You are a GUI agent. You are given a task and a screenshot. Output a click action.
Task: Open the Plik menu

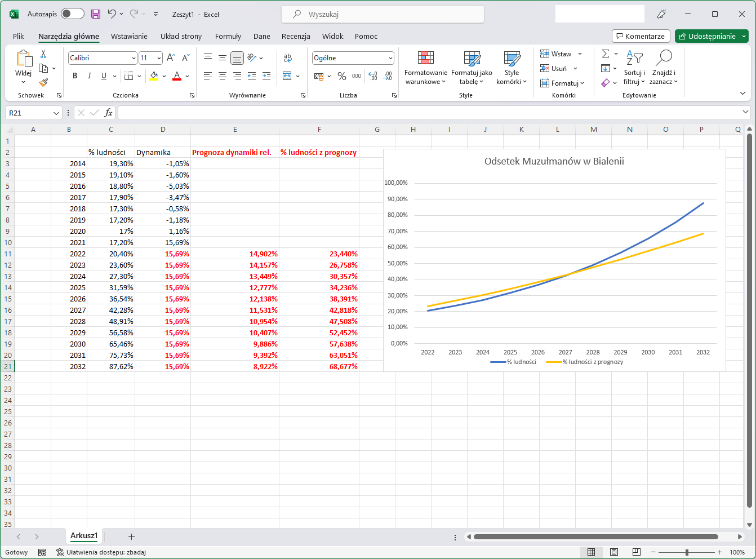click(19, 36)
